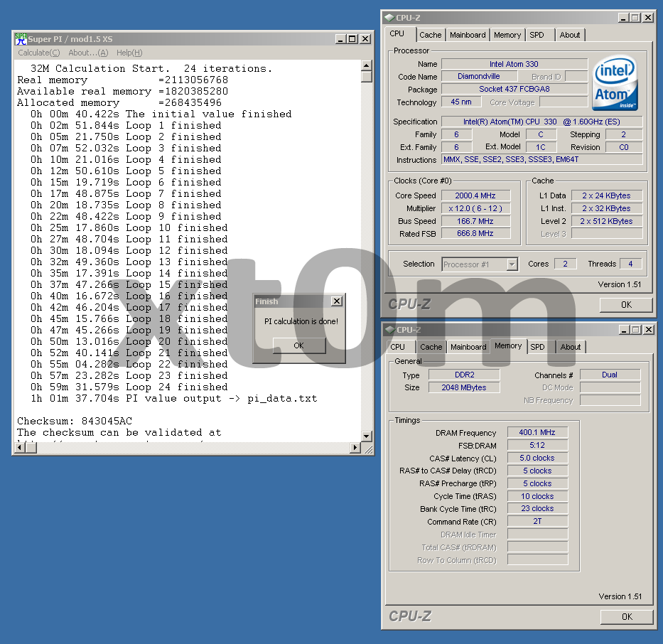Click the Super PI vertical scrollbar thumb
The height and width of the screenshot is (644, 663).
pyautogui.click(x=367, y=77)
